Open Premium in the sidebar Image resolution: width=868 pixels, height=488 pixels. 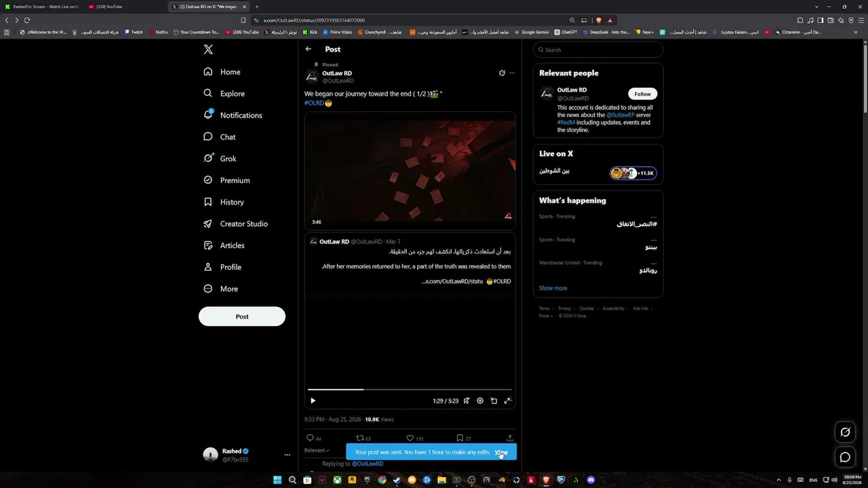226,180
